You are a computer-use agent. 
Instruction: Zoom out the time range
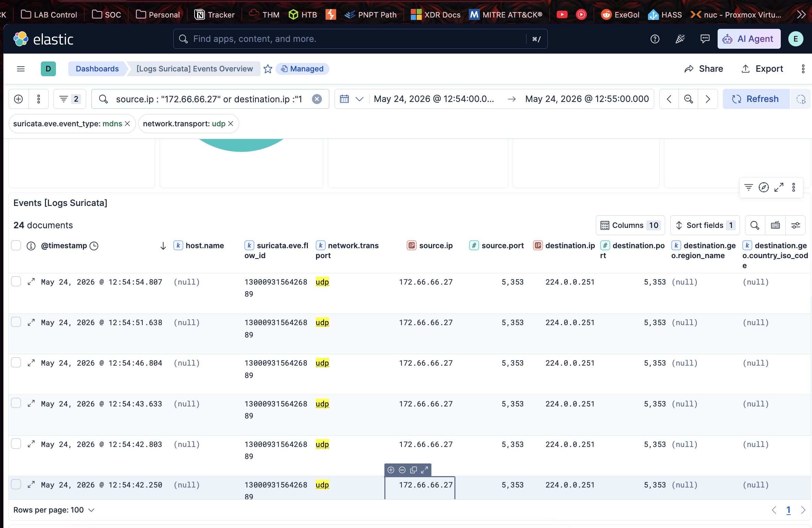688,99
